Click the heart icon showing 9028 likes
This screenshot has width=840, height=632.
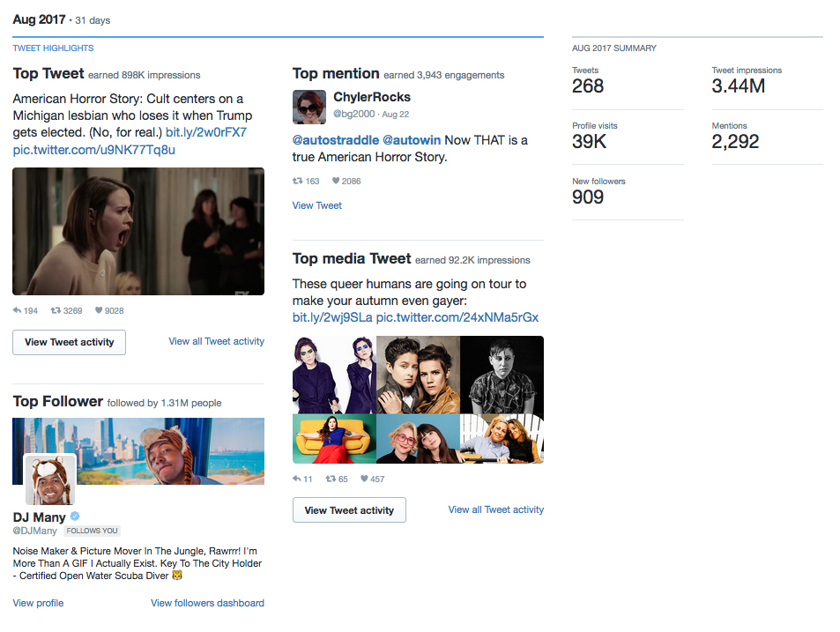[99, 310]
